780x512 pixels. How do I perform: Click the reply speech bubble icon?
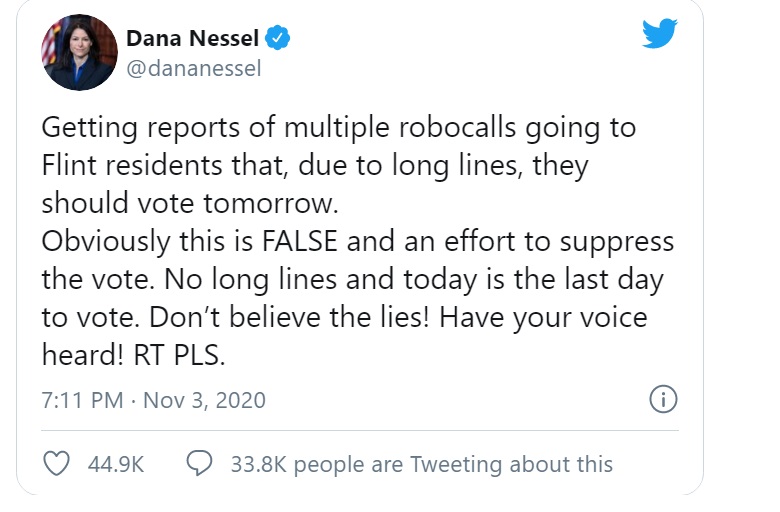(x=201, y=463)
